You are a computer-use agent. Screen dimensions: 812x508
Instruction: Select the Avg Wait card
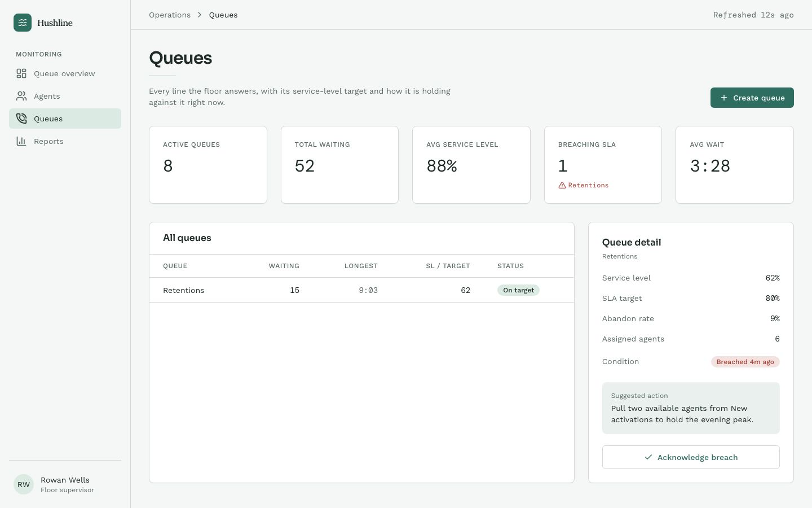pos(735,165)
